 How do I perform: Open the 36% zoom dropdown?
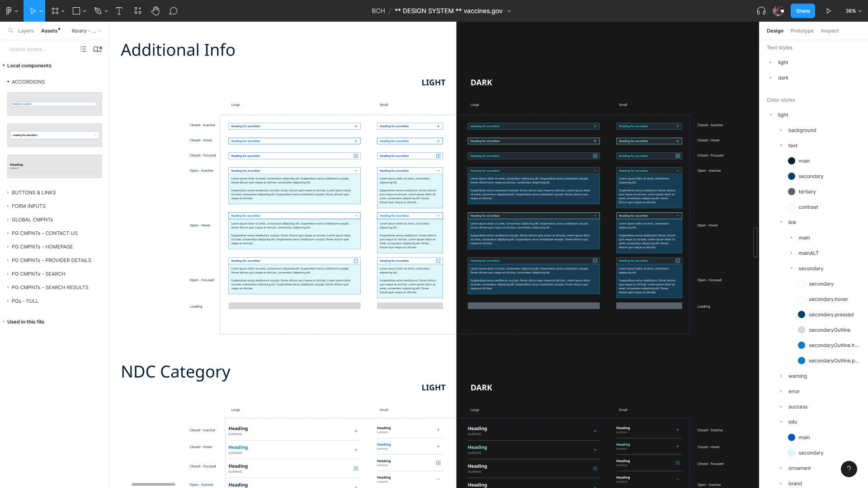[854, 11]
